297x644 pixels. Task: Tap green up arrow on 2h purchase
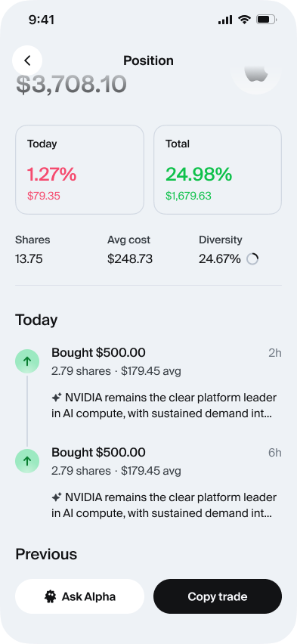27,361
